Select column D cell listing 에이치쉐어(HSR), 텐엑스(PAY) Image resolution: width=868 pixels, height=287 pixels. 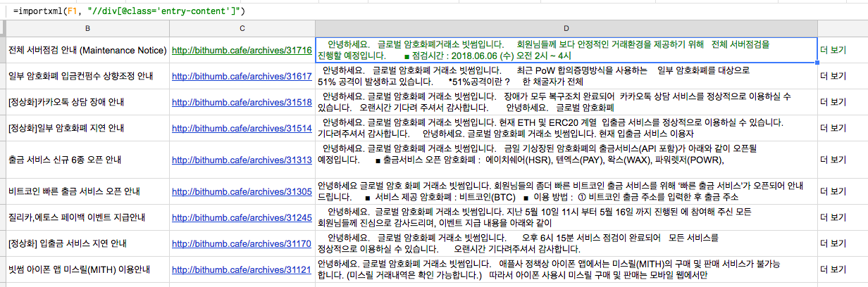566,160
